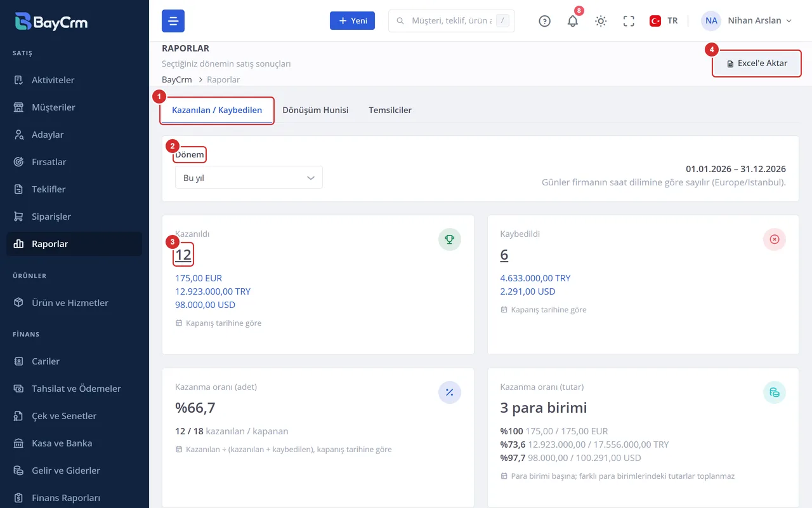This screenshot has height=508, width=812.
Task: Enter fullscreen mode via frame icon
Action: tap(629, 21)
